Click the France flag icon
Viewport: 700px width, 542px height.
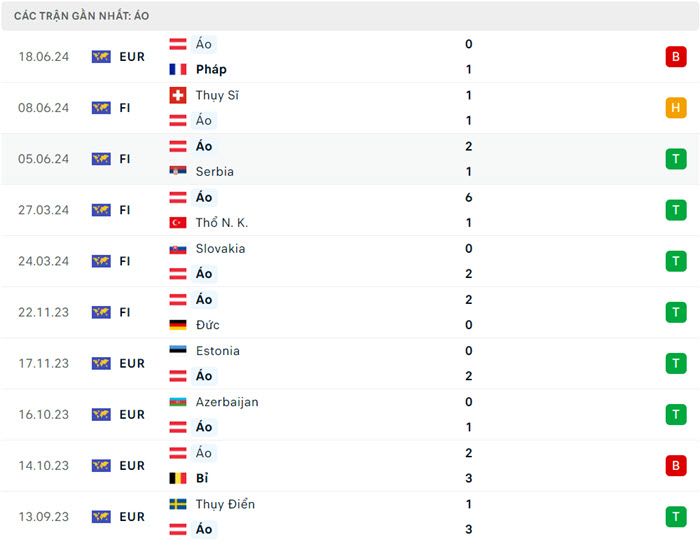point(178,69)
